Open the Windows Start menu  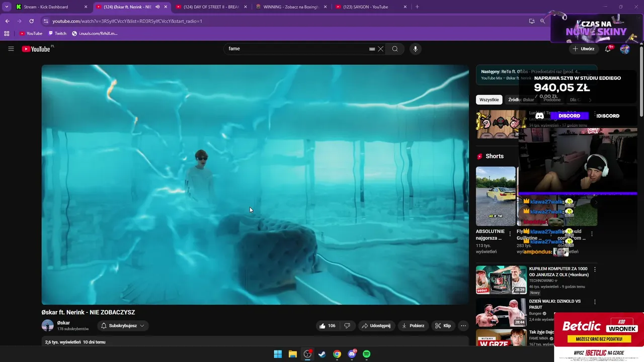tap(278, 354)
